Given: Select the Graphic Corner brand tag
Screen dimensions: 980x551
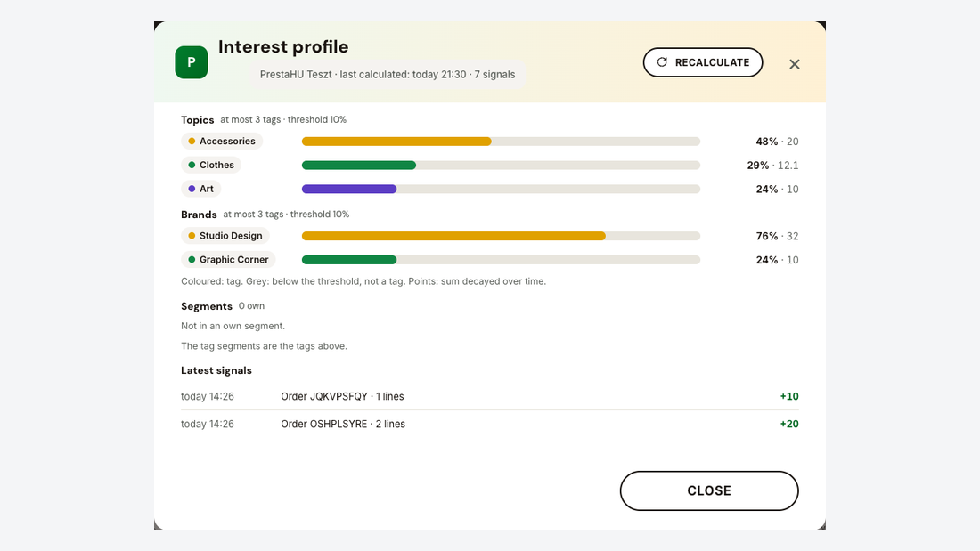Looking at the screenshot, I should point(228,259).
